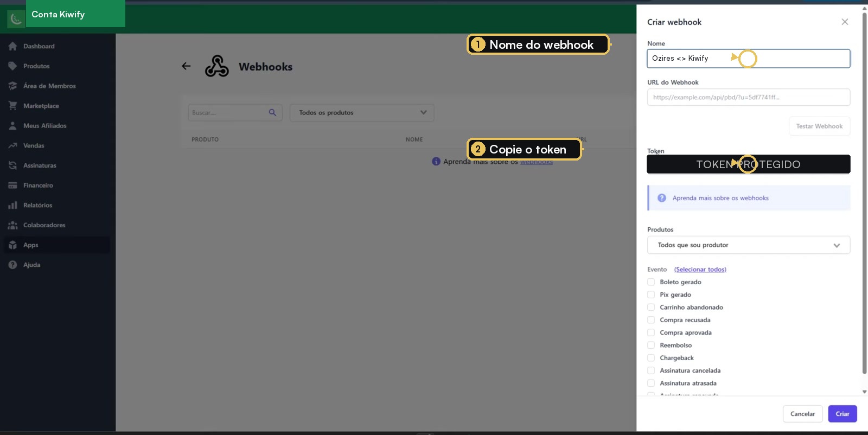The width and height of the screenshot is (868, 435).
Task: Click the Financeiro card icon
Action: tap(12, 185)
